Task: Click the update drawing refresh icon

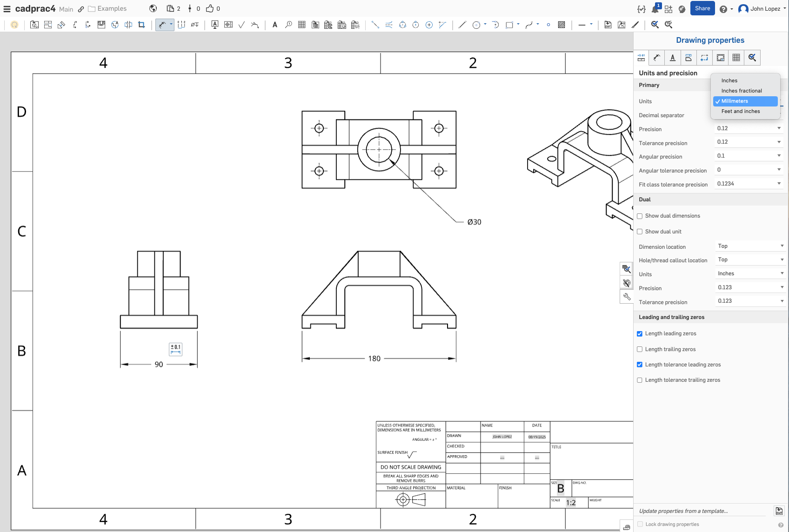Action: tap(14, 25)
